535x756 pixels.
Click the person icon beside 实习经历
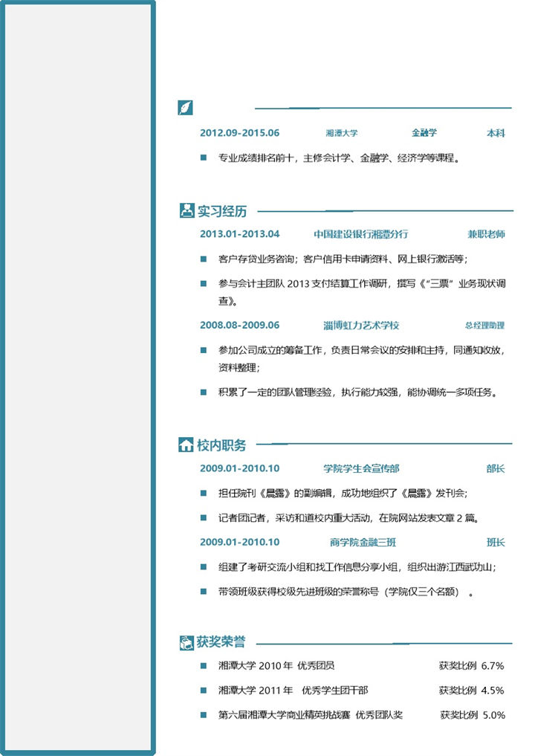click(x=187, y=210)
